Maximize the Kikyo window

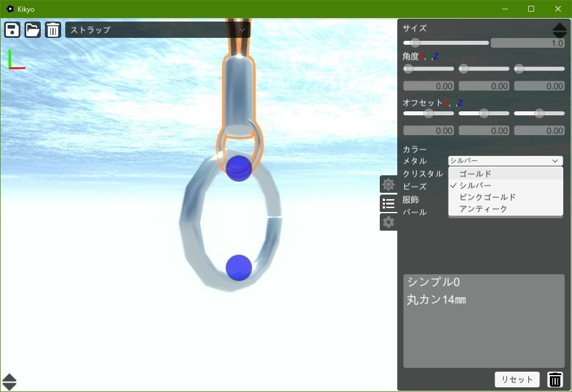click(531, 9)
